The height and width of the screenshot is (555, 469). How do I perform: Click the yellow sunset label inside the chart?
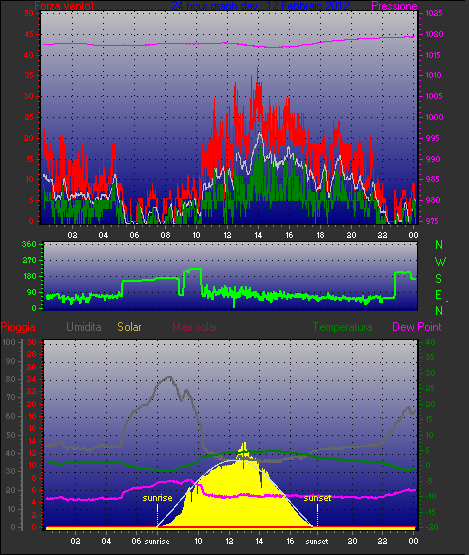pyautogui.click(x=317, y=498)
